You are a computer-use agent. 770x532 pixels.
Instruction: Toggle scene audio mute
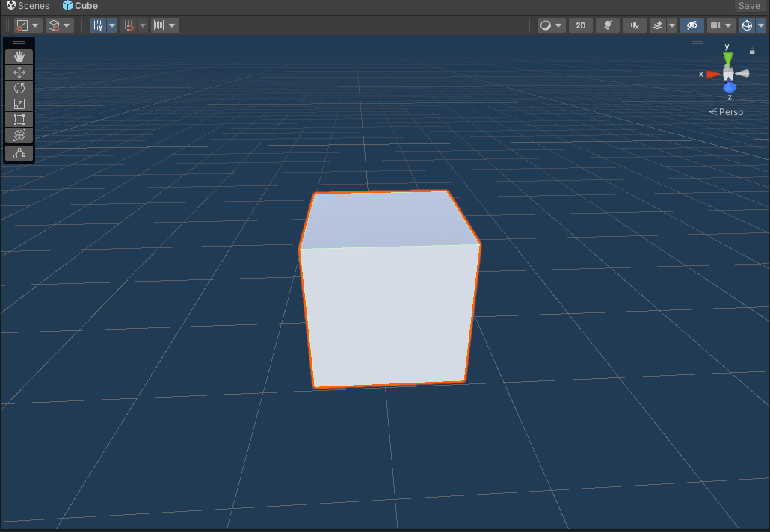pyautogui.click(x=635, y=25)
